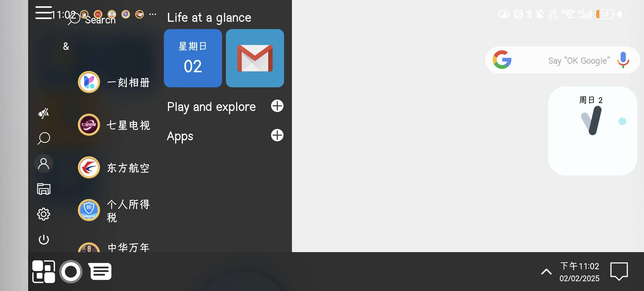Click the Search field above the app list
Screen dimensions: 644x291
[92, 19]
